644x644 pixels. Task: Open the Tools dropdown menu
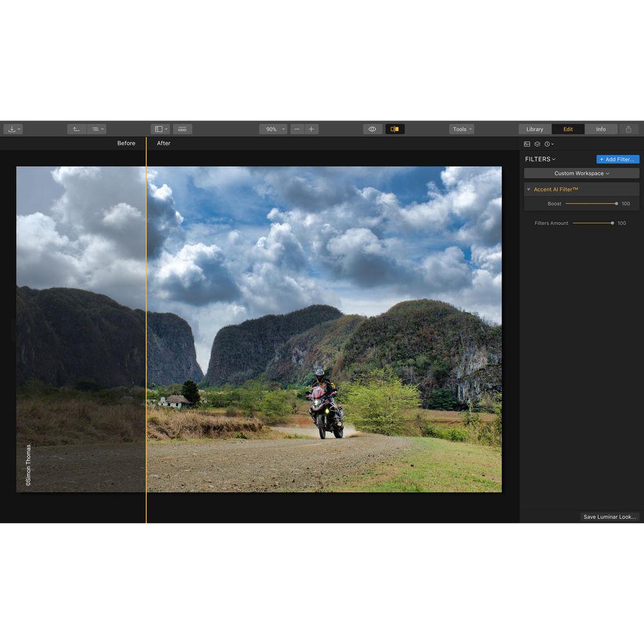click(x=462, y=129)
